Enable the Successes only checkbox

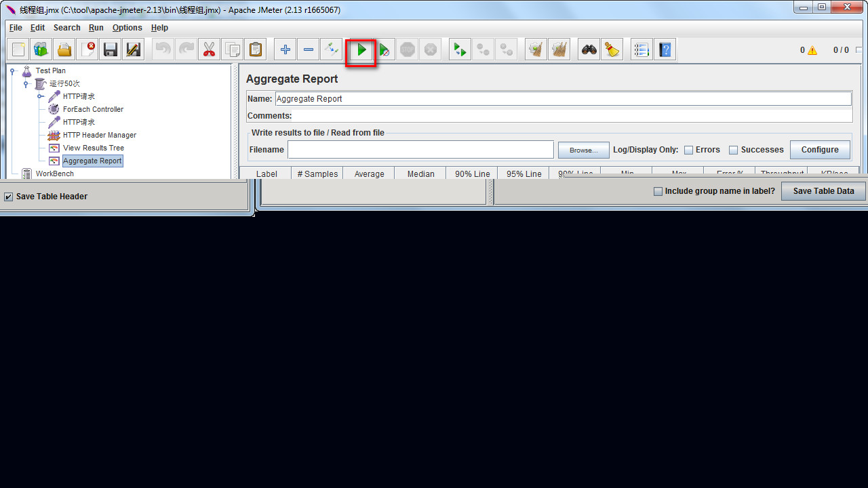(733, 150)
